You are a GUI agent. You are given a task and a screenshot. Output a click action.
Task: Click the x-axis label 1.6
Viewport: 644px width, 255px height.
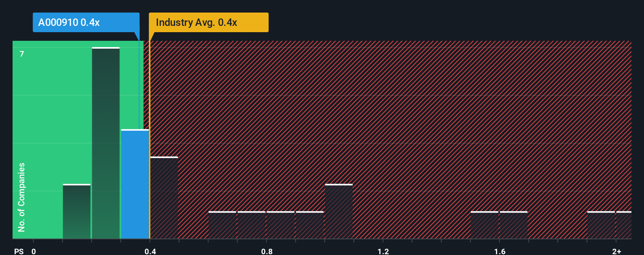pyautogui.click(x=499, y=251)
